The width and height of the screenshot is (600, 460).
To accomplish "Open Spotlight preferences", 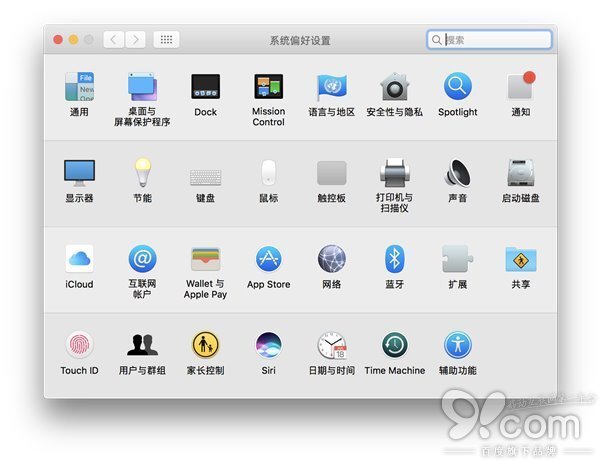I will (457, 87).
